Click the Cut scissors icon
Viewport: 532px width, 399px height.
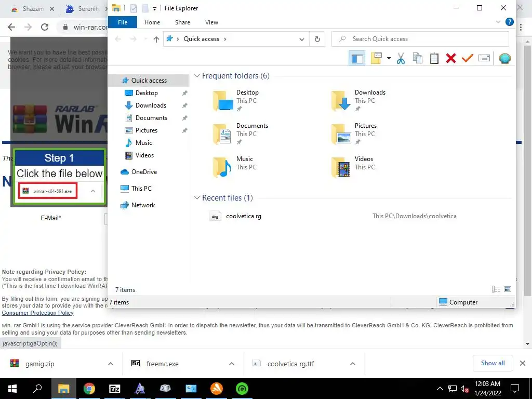(x=401, y=58)
